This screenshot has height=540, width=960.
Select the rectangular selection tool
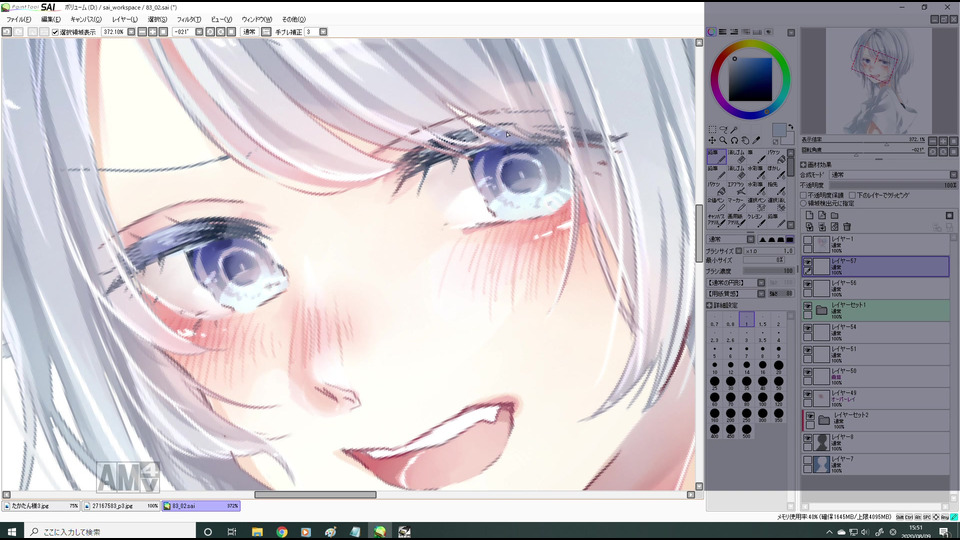(x=712, y=130)
